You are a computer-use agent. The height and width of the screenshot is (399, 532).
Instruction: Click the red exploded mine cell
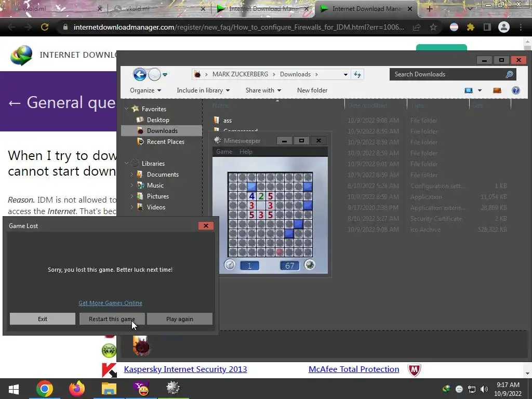point(280,252)
